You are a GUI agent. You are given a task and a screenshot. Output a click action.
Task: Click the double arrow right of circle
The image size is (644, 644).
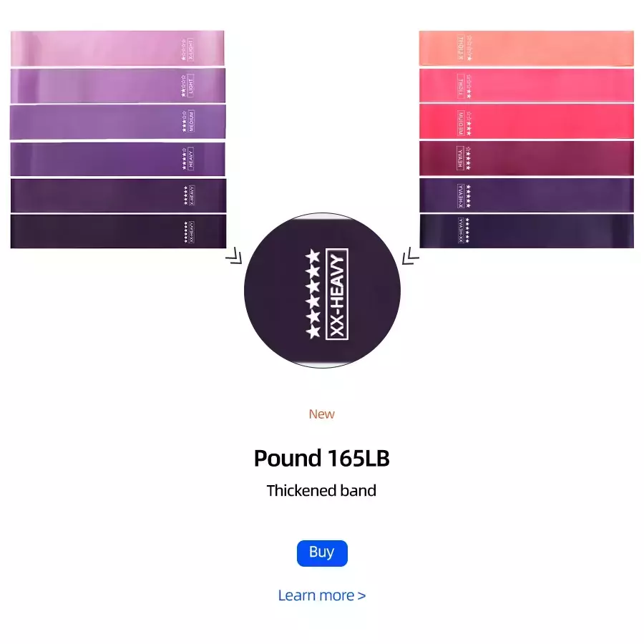point(410,256)
